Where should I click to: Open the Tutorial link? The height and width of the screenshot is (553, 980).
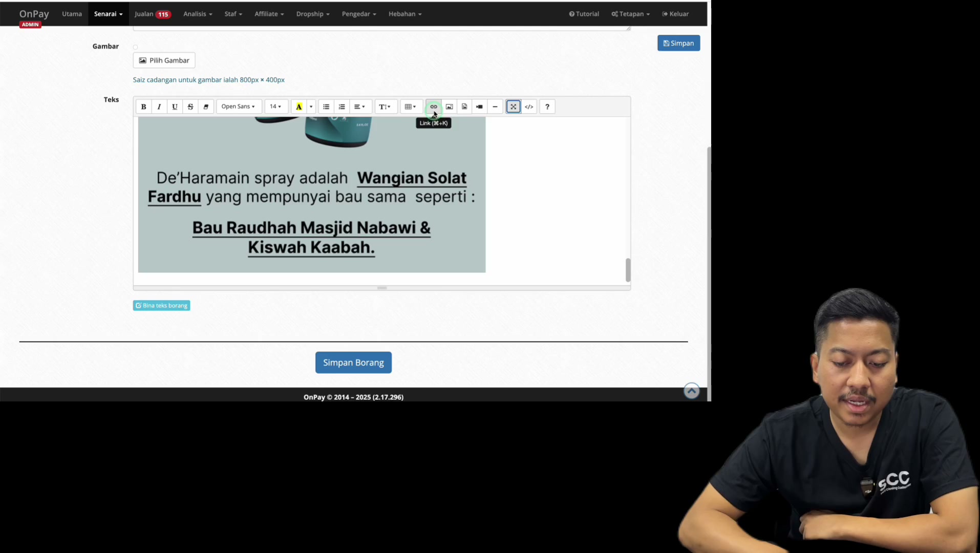point(584,14)
